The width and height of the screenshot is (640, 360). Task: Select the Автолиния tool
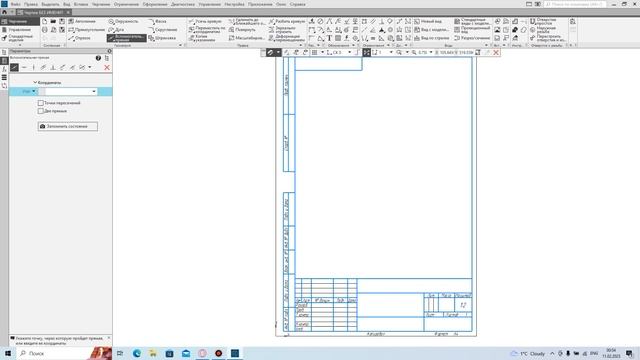point(82,21)
